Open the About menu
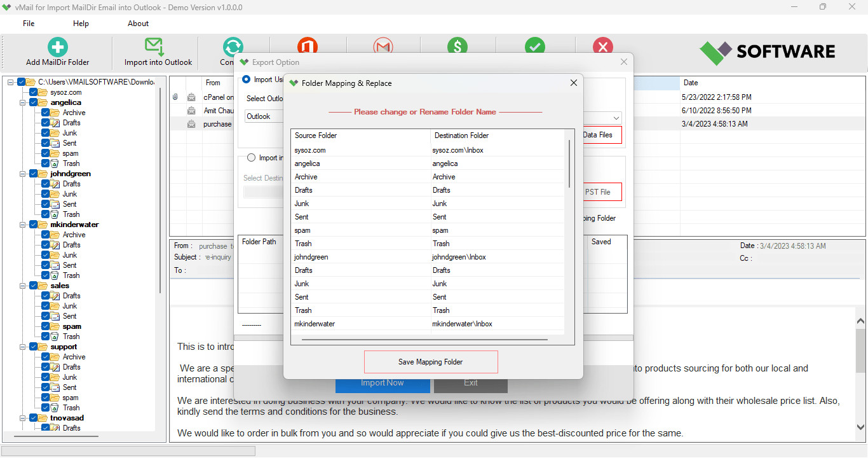Image resolution: width=868 pixels, height=458 pixels. coord(138,24)
